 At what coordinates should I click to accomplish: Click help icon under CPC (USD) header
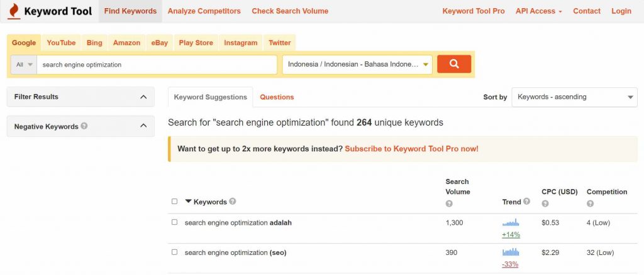coord(545,203)
